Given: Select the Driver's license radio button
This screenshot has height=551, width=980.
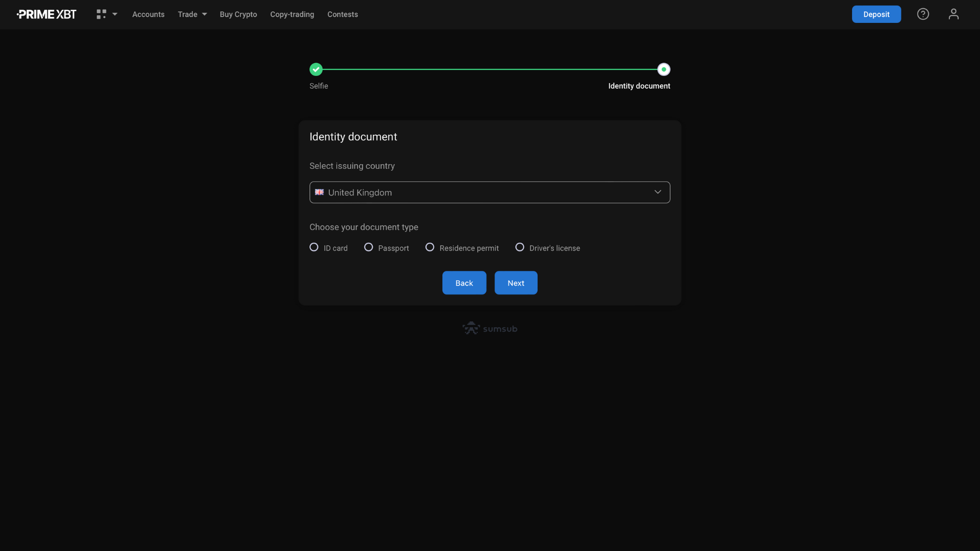Looking at the screenshot, I should point(520,247).
